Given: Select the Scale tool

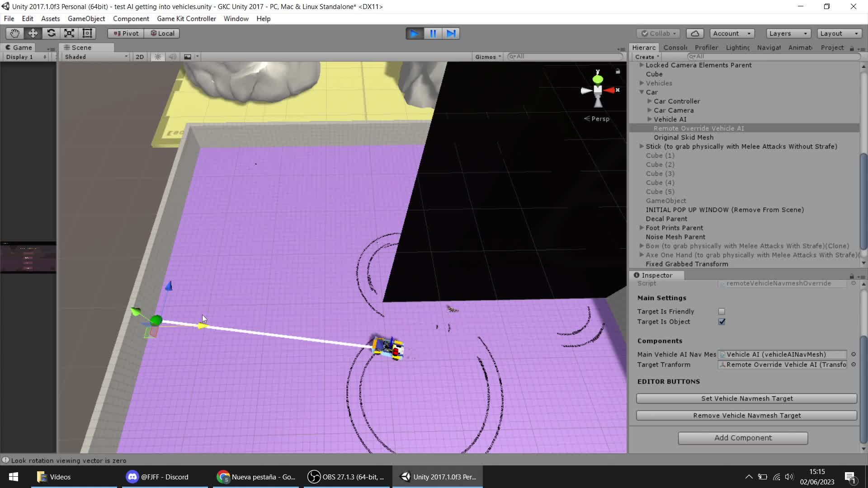Looking at the screenshot, I should [x=69, y=33].
